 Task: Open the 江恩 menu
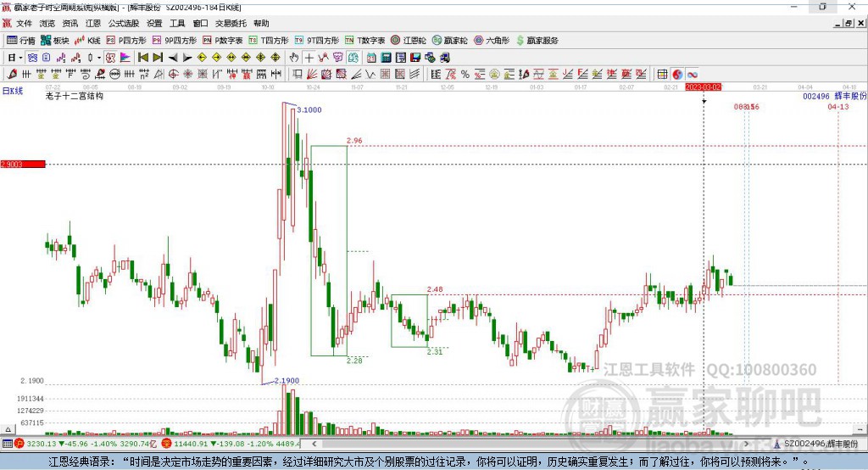coord(93,23)
